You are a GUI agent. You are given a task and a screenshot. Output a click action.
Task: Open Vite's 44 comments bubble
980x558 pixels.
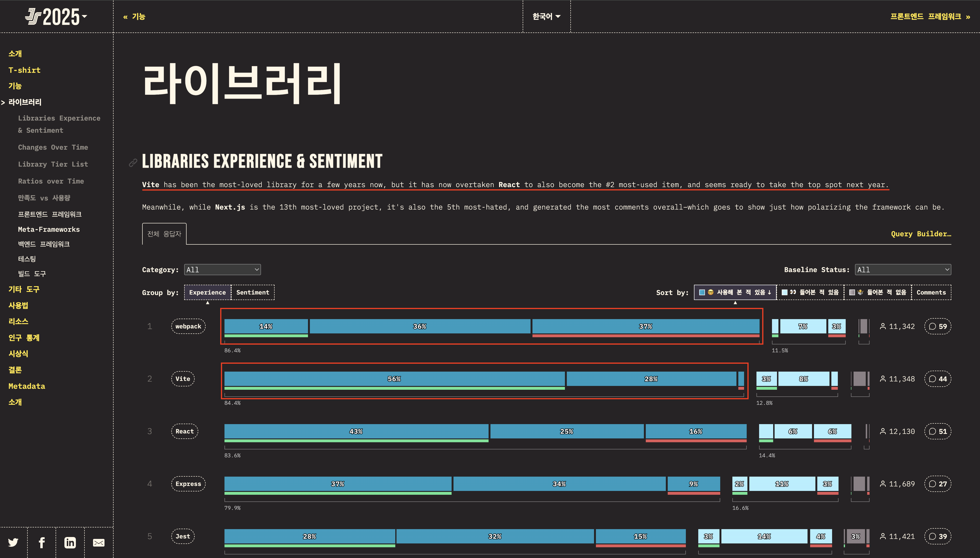coord(938,379)
